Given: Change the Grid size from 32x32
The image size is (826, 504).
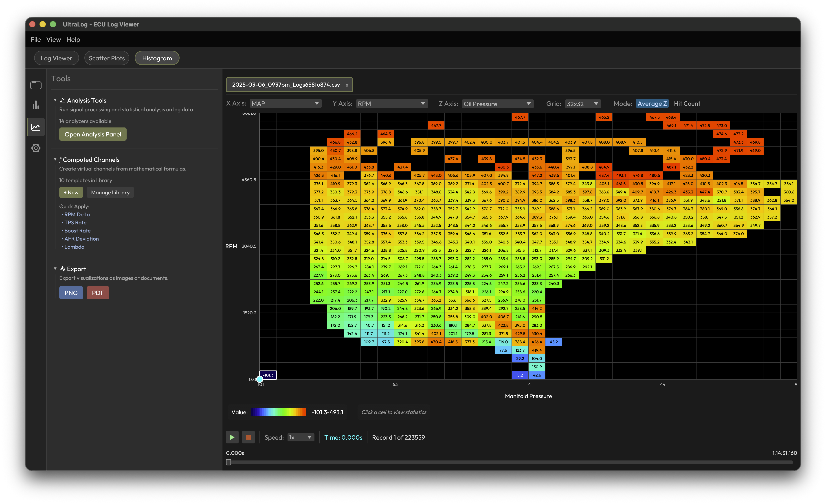Looking at the screenshot, I should point(583,103).
